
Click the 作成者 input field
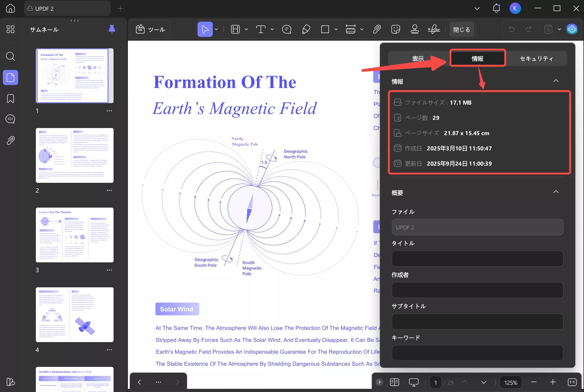click(477, 290)
